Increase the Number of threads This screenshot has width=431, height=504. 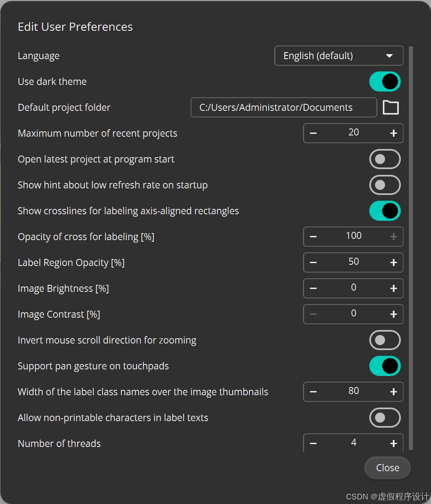[x=393, y=443]
